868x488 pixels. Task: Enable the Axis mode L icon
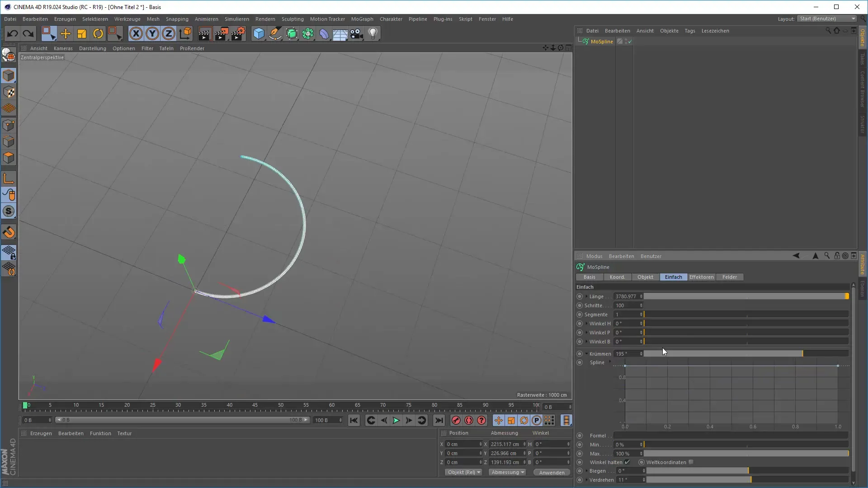tap(9, 178)
